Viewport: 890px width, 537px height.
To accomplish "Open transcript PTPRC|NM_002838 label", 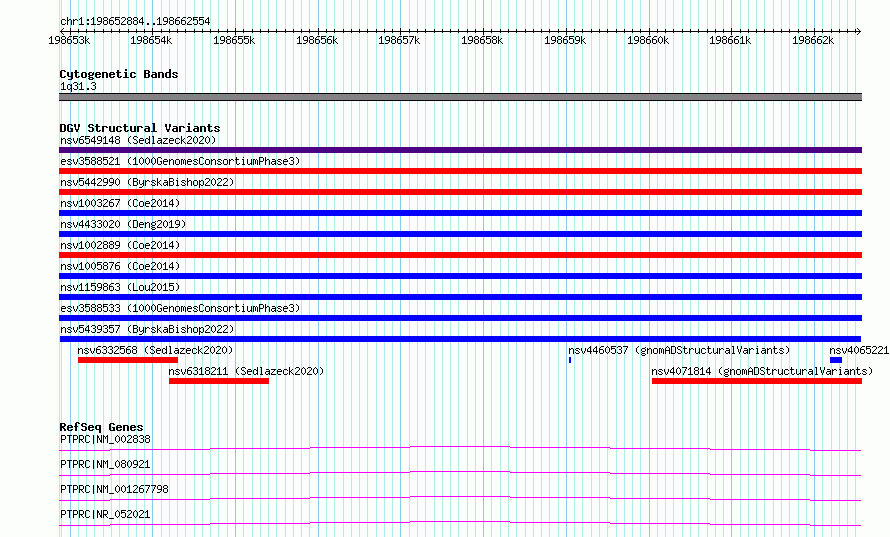I will pyautogui.click(x=106, y=439).
